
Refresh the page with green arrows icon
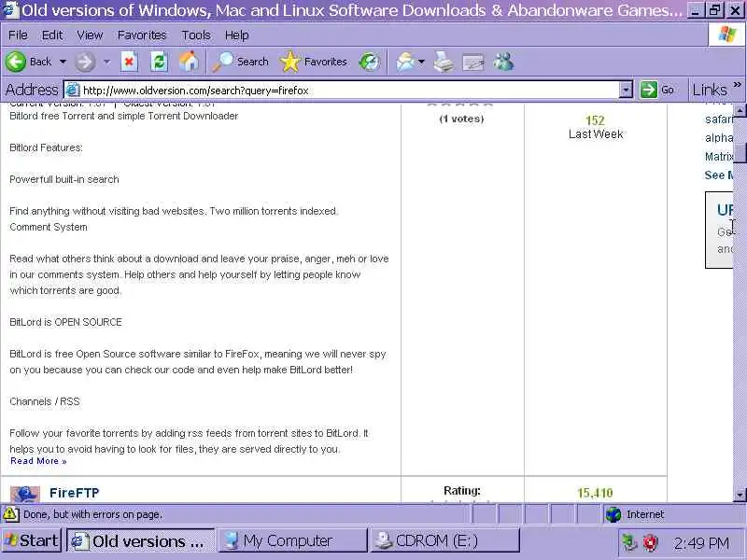(159, 62)
